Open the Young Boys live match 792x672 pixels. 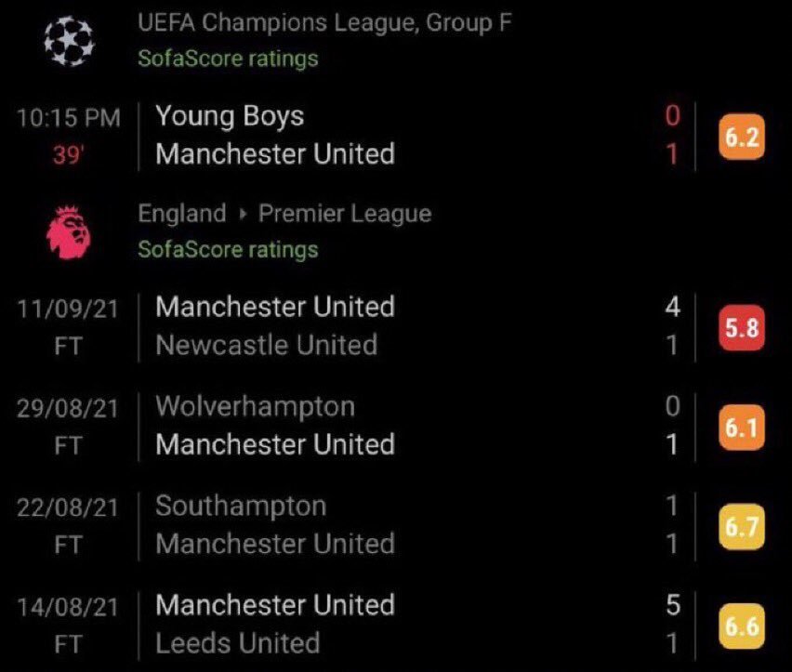point(230,116)
